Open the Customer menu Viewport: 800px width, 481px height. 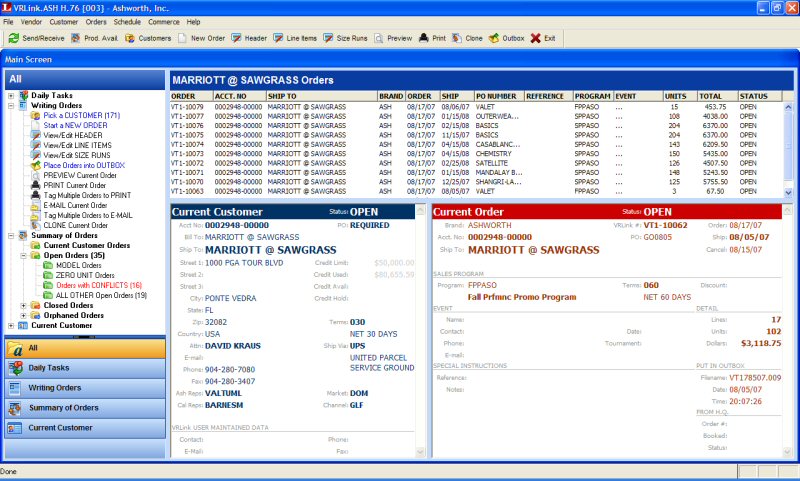tap(64, 22)
